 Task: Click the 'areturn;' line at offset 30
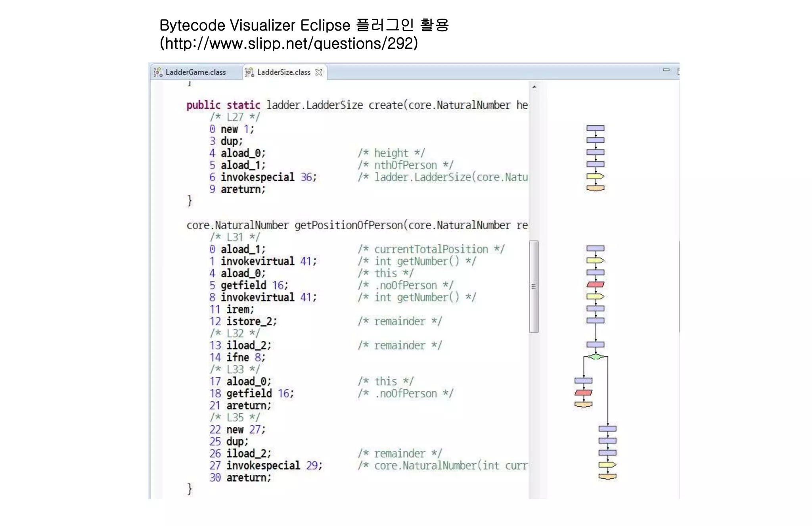[240, 478]
